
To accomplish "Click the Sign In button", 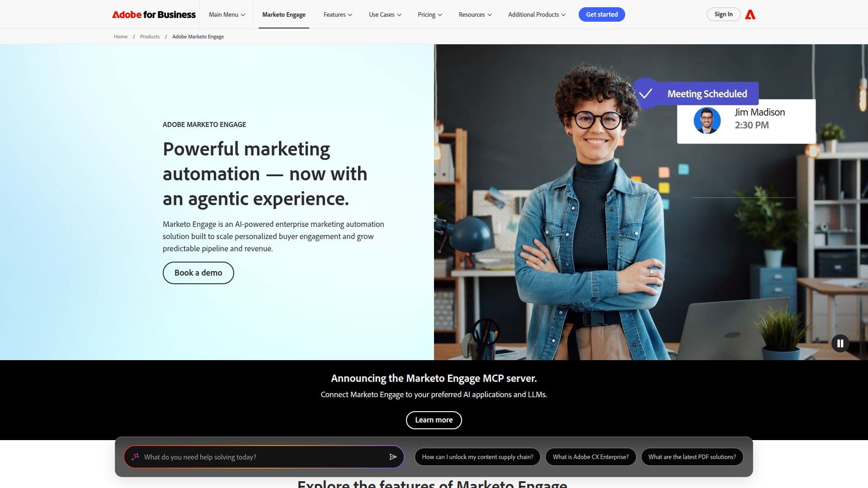I will point(723,14).
